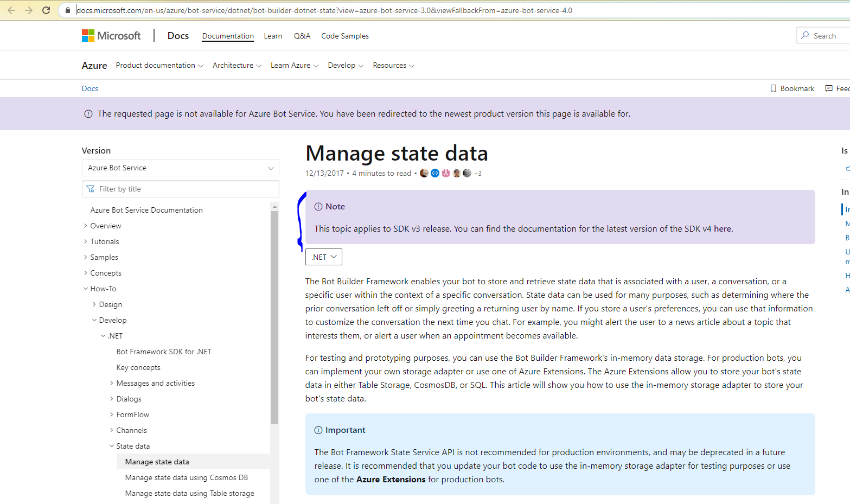
Task: Click the here link for SDK v4 documentation
Action: point(723,228)
